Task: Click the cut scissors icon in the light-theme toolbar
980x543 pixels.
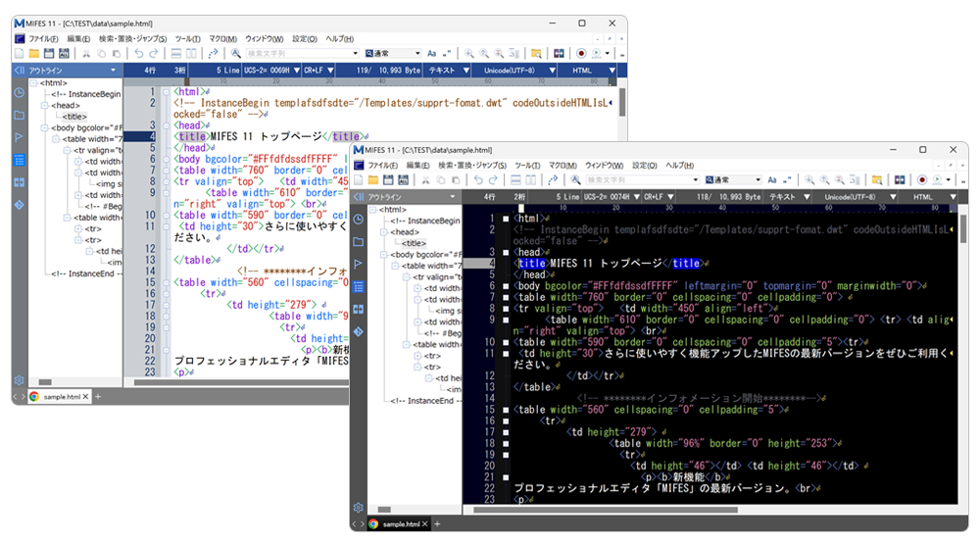Action: coord(86,53)
